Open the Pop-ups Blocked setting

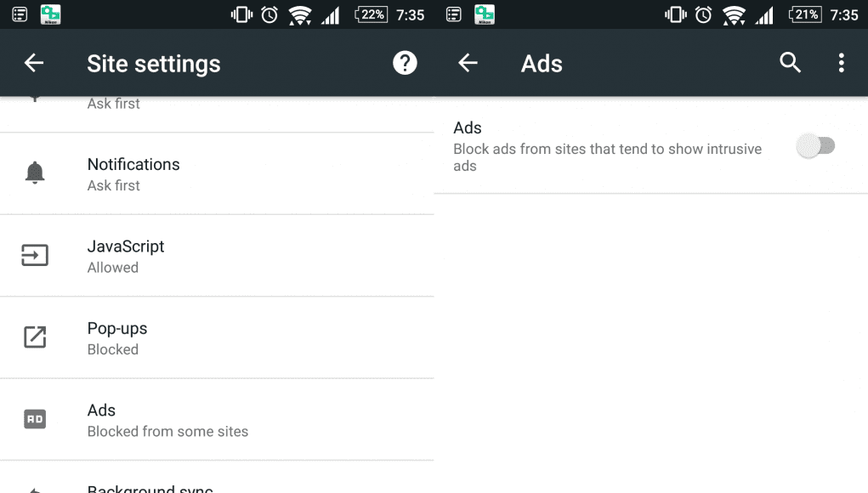pyautogui.click(x=217, y=337)
